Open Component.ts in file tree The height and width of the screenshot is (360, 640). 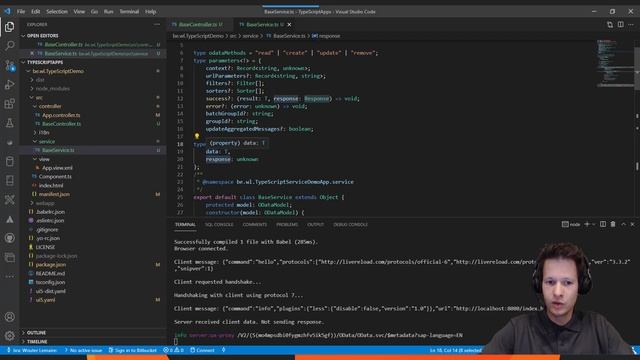point(55,176)
